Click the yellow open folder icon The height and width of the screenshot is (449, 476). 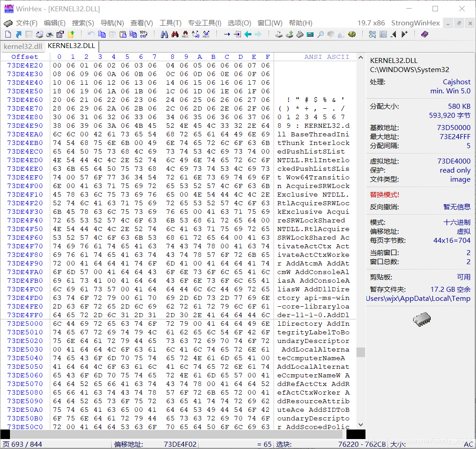coord(71,34)
